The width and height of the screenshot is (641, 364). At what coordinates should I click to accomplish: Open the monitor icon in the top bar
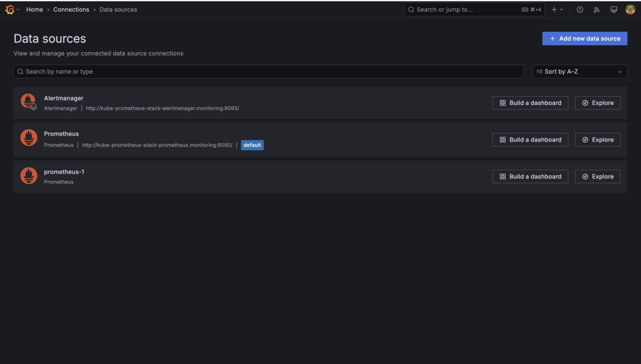[614, 10]
